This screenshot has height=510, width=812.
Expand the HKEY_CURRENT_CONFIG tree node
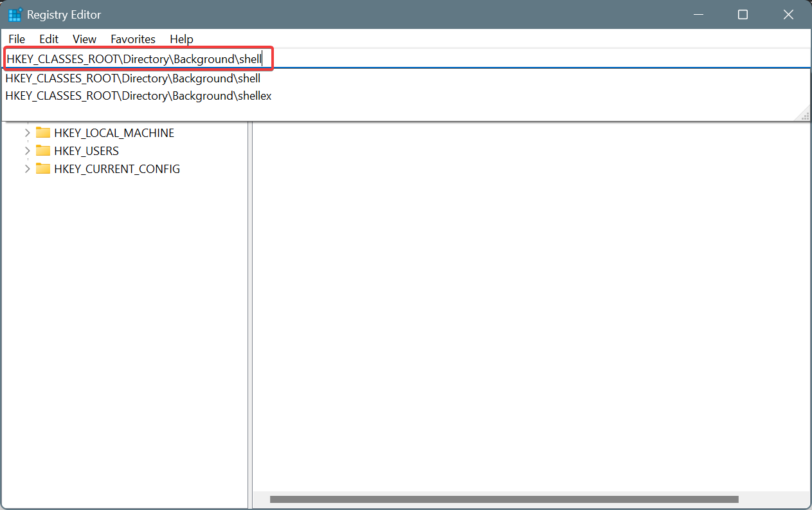(x=27, y=169)
